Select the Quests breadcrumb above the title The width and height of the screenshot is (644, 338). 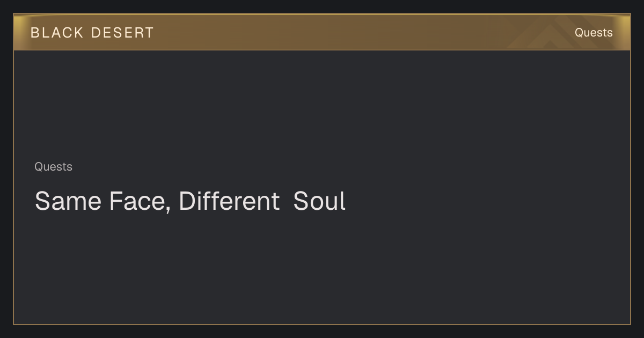[x=53, y=167]
